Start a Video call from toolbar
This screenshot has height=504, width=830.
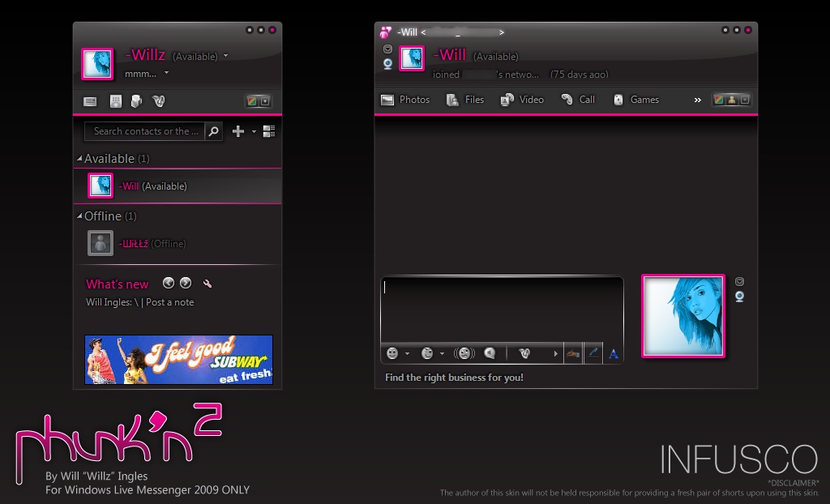(x=523, y=100)
